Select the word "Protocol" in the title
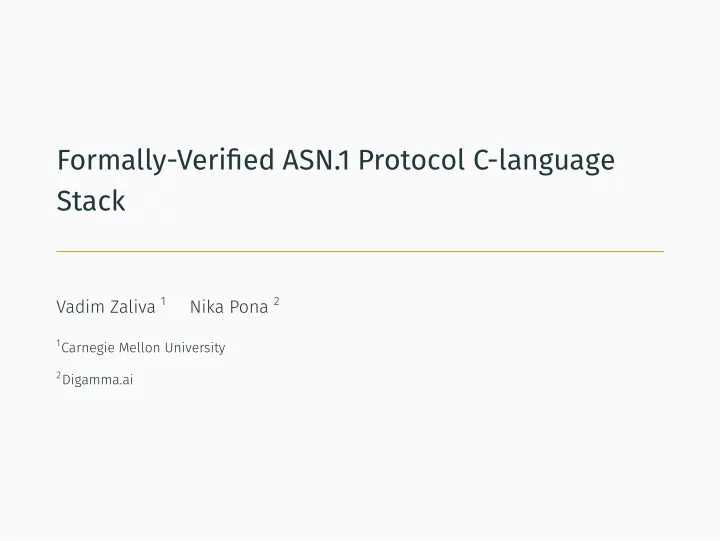Image resolution: width=720 pixels, height=541 pixels. [x=411, y=160]
